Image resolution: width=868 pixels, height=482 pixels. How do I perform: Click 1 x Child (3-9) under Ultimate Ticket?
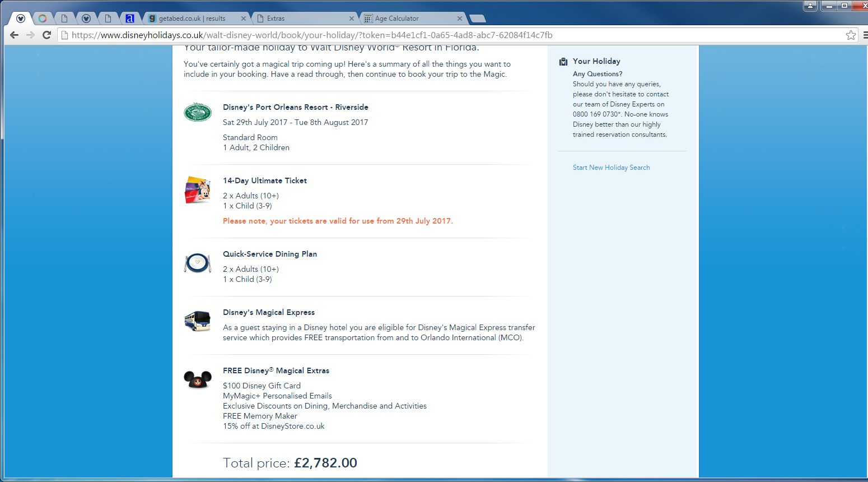point(248,206)
